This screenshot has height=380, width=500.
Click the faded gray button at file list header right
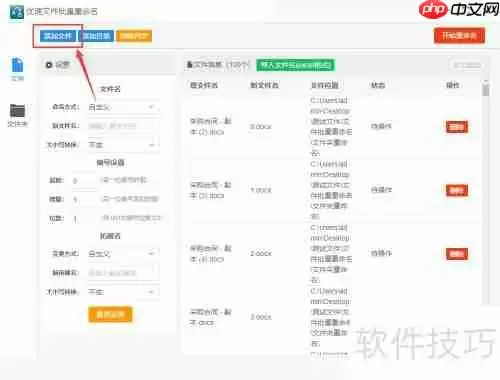tap(468, 65)
